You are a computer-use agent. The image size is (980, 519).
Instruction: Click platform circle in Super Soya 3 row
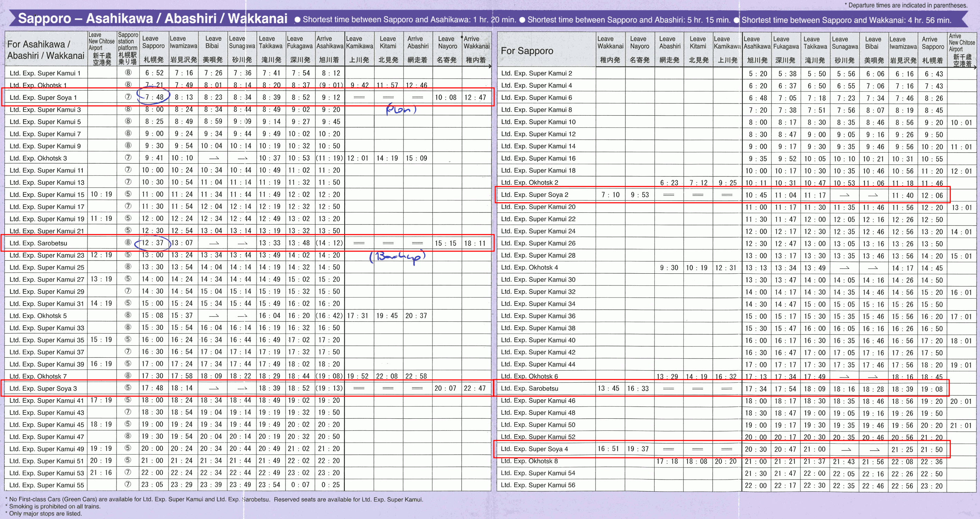tap(128, 388)
